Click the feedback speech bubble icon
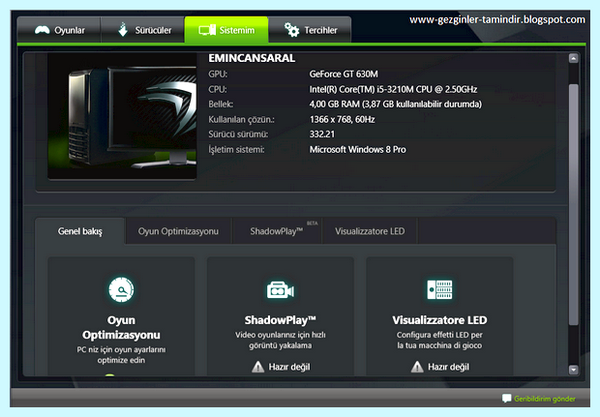The height and width of the screenshot is (417, 600). tap(506, 398)
